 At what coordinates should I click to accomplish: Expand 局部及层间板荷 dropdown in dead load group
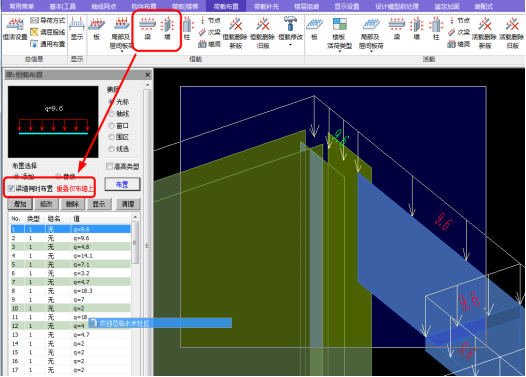pos(122,51)
